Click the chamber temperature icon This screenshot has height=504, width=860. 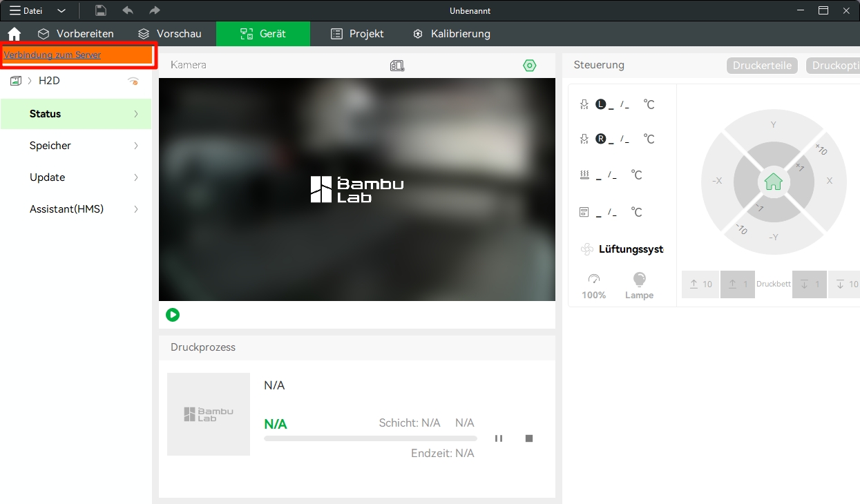coord(584,212)
